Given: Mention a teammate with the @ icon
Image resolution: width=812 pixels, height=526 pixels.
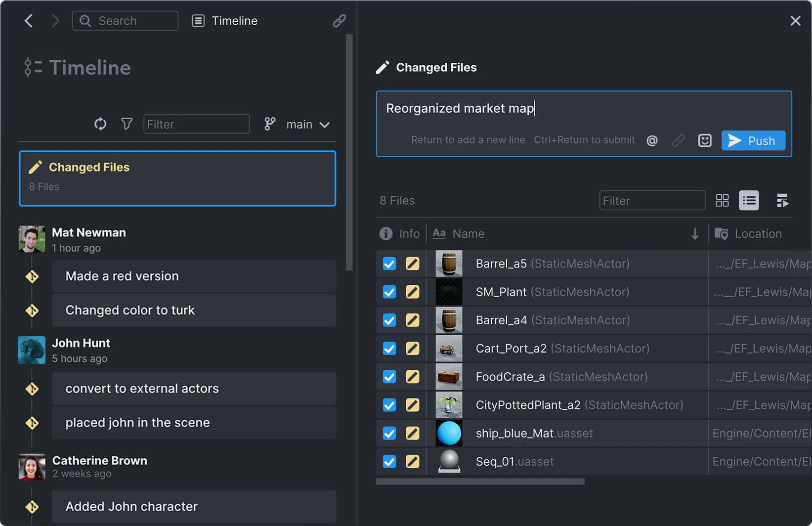Looking at the screenshot, I should 652,140.
